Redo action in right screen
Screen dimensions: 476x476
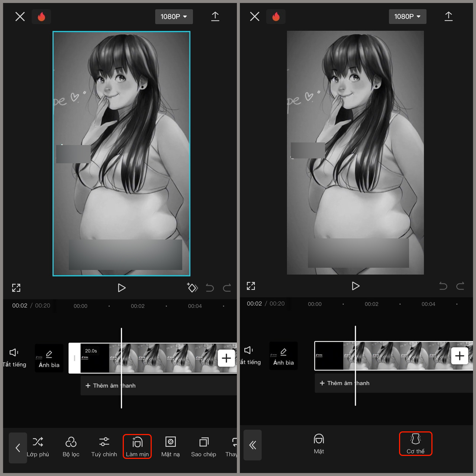460,286
